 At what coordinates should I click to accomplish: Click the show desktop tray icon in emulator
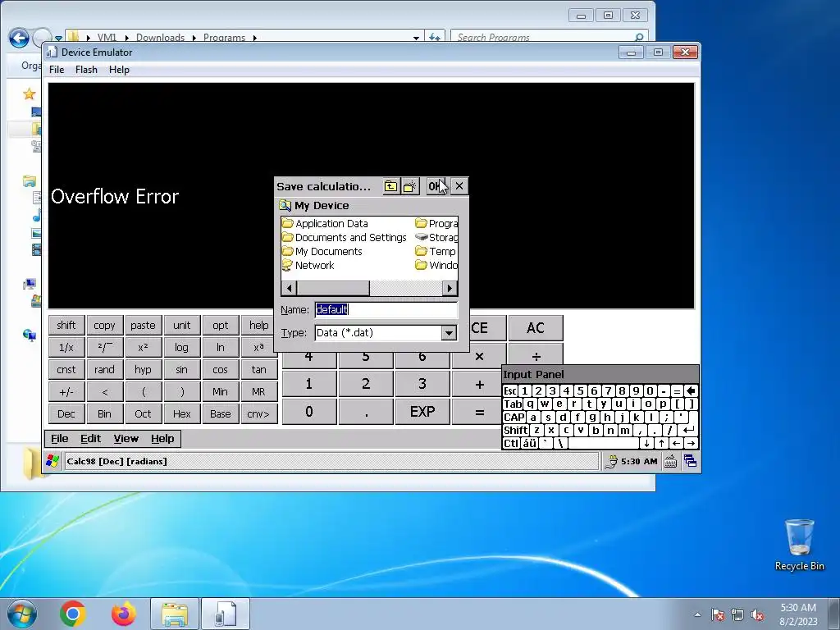click(x=691, y=461)
